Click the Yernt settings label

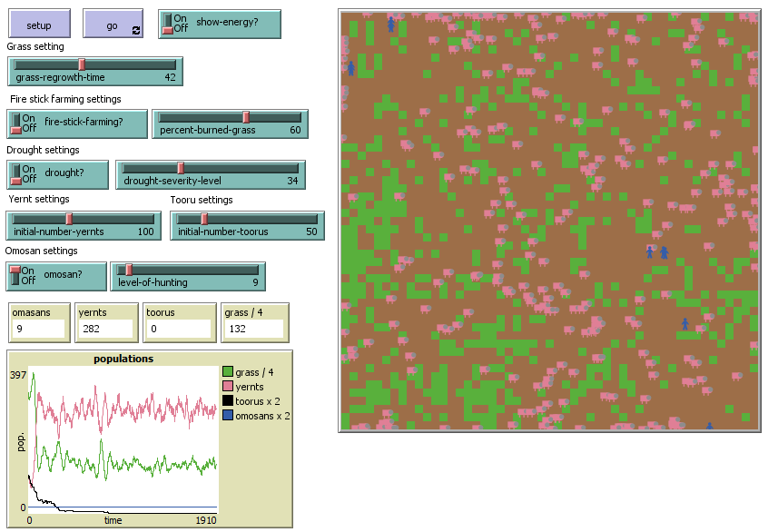tap(39, 199)
